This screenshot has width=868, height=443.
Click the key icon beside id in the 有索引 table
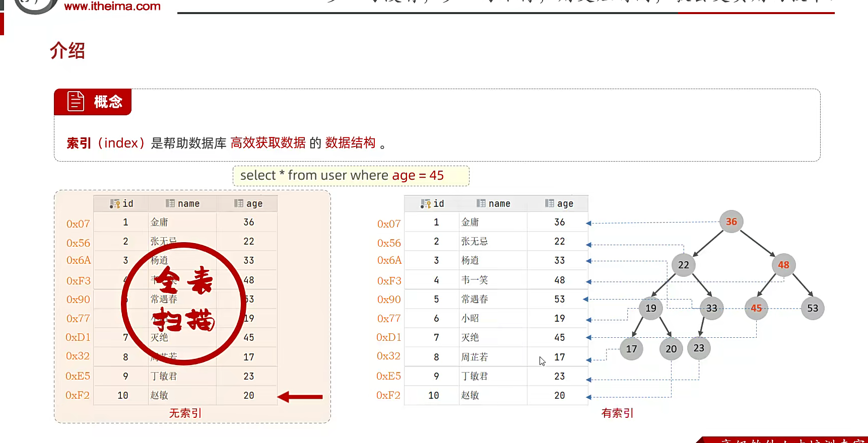(x=426, y=203)
